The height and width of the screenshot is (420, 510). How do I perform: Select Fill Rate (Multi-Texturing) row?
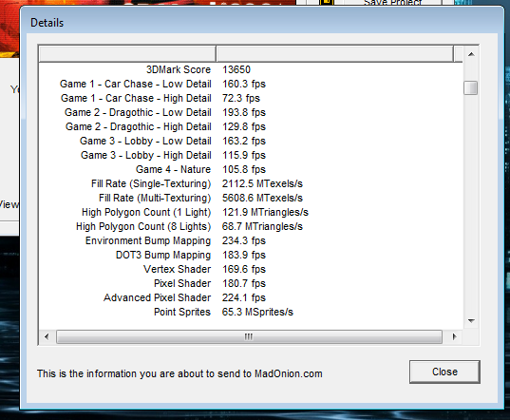coord(251,198)
